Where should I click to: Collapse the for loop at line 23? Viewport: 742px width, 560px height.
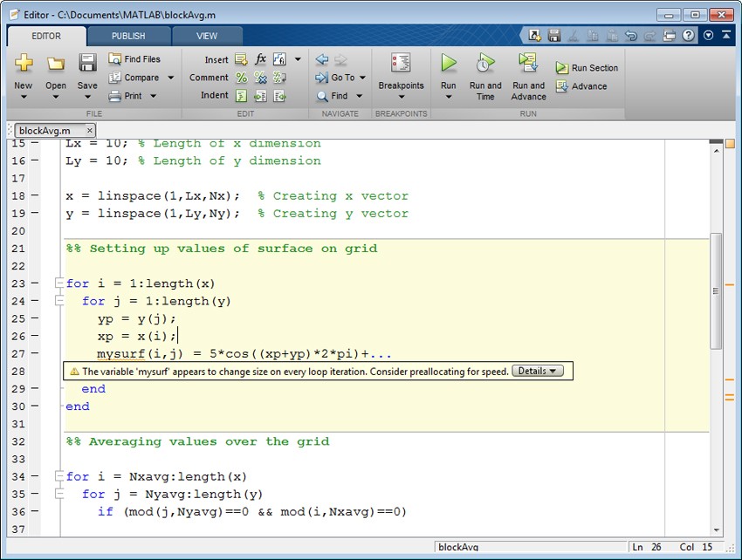tap(58, 283)
